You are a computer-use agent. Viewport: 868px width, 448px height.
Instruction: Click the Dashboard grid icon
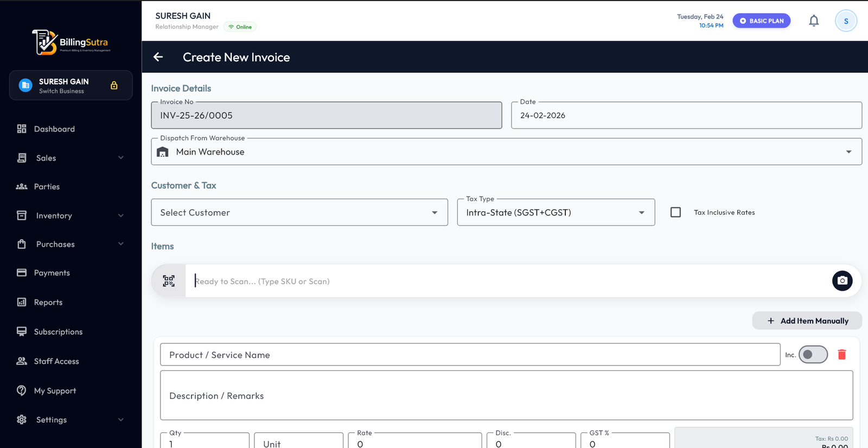(x=22, y=129)
